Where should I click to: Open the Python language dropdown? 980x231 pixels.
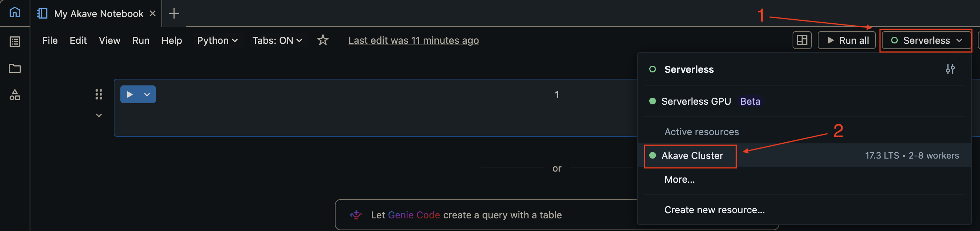click(217, 40)
